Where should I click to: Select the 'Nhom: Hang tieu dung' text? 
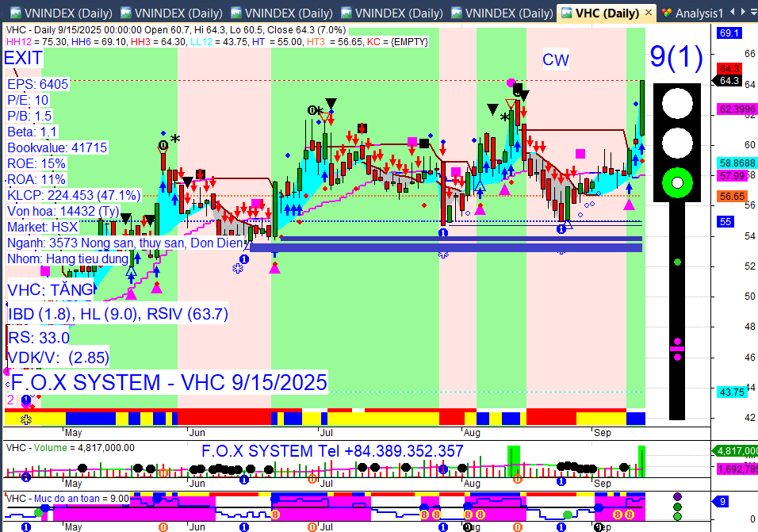pos(67,258)
